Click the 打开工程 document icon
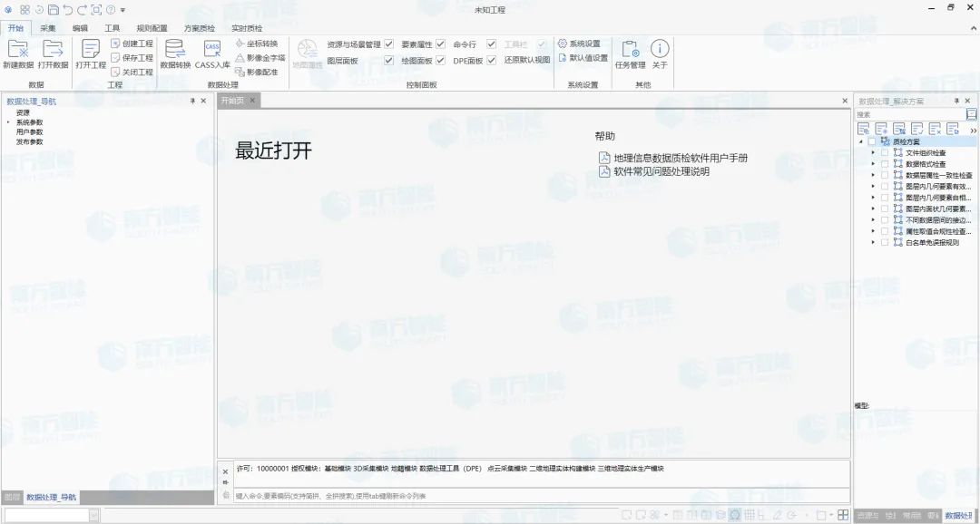 tap(91, 49)
